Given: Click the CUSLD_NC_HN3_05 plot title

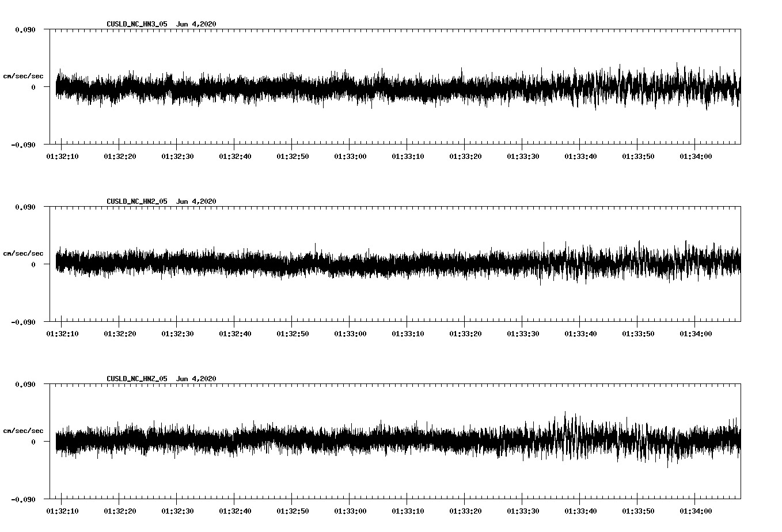Looking at the screenshot, I should (x=161, y=24).
